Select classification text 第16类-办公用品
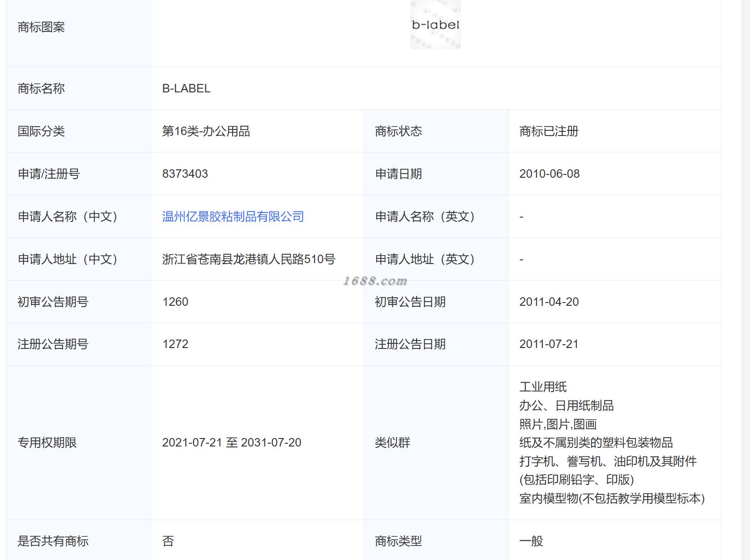This screenshot has height=560, width=750. click(206, 131)
